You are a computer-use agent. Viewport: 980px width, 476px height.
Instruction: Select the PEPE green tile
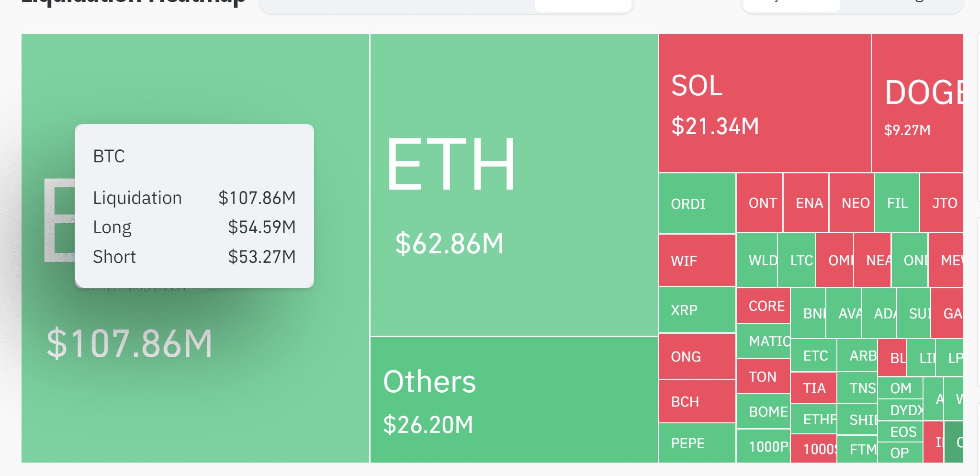click(x=697, y=443)
